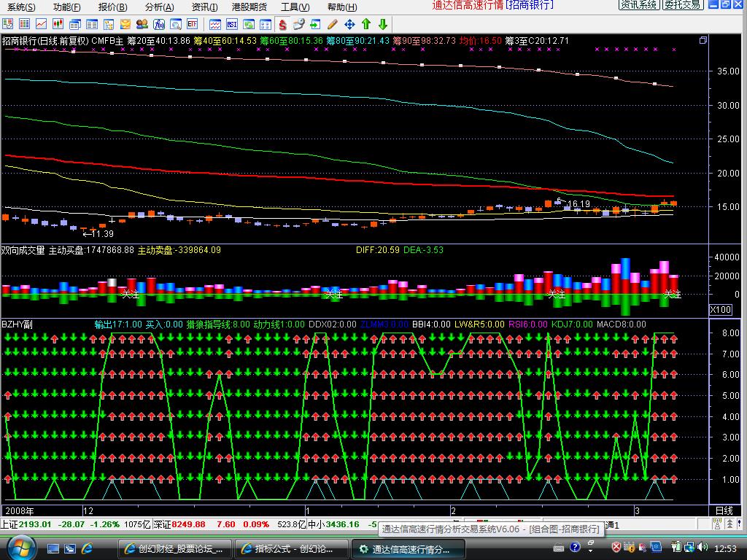Click the 双向成交量 indicator label
Viewport: 747px width, 560px height.
pyautogui.click(x=23, y=250)
